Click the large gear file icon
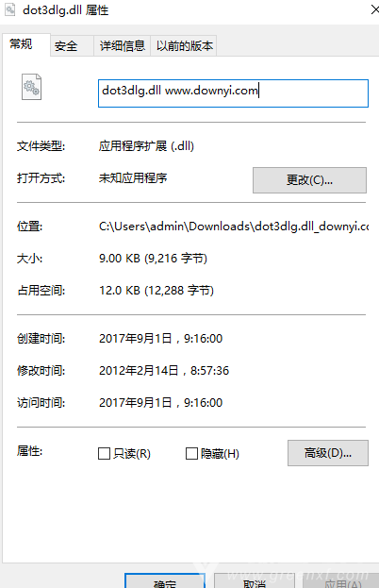This screenshot has height=588, width=379. pos(31,87)
